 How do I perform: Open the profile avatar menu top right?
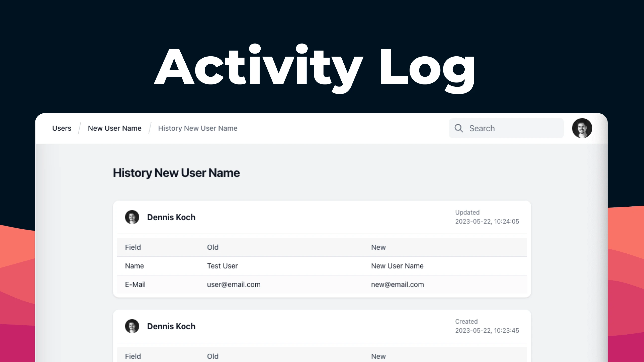click(582, 128)
